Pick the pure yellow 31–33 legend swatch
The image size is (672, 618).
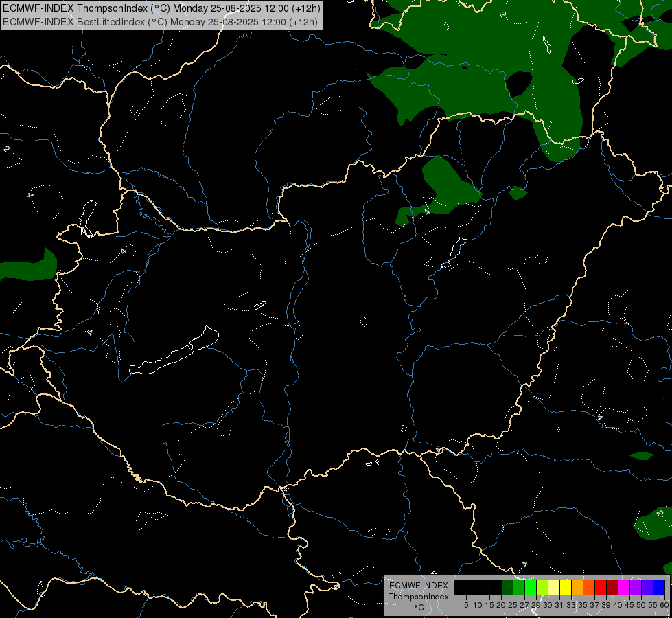(566, 587)
